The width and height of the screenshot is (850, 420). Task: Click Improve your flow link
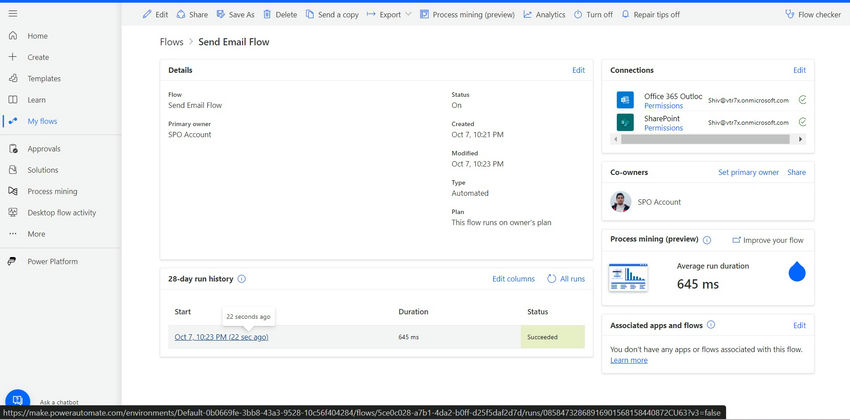click(768, 240)
